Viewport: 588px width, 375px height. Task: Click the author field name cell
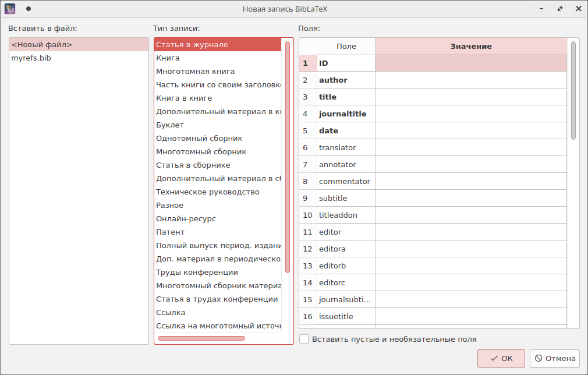tap(346, 80)
